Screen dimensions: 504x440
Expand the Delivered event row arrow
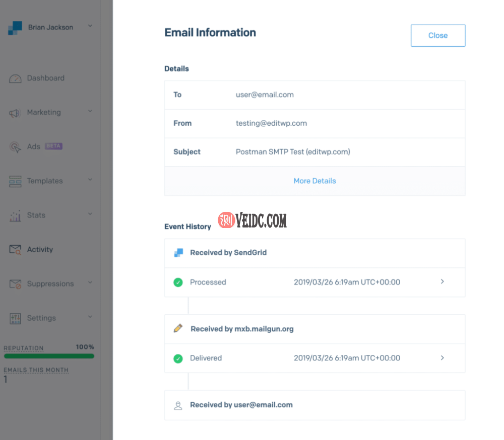443,358
